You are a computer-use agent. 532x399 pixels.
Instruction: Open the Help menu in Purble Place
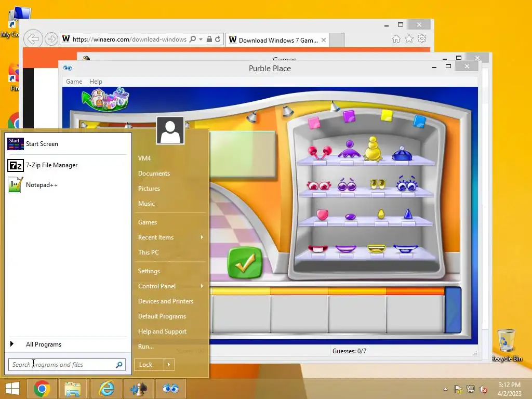coord(96,82)
